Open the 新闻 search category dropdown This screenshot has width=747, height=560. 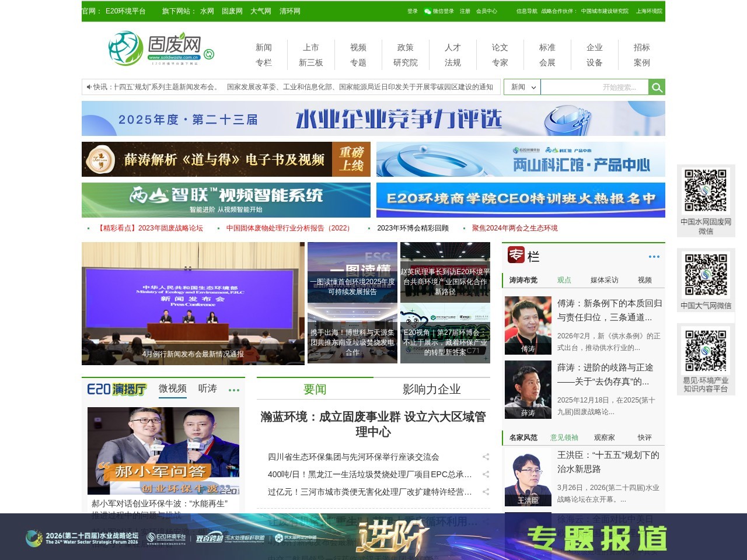pyautogui.click(x=522, y=87)
